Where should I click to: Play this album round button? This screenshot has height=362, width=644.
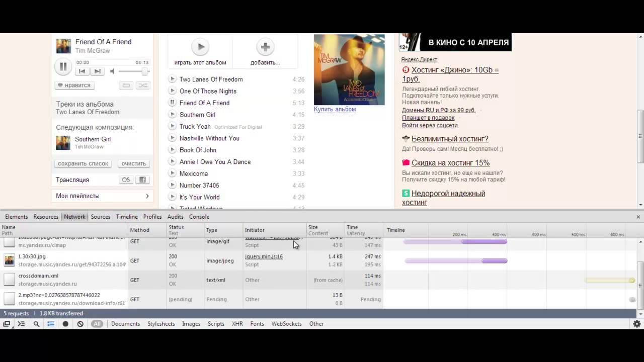coord(200,47)
